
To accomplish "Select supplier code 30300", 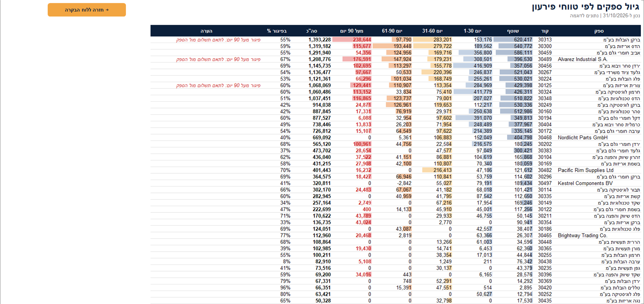I will [x=545, y=46].
